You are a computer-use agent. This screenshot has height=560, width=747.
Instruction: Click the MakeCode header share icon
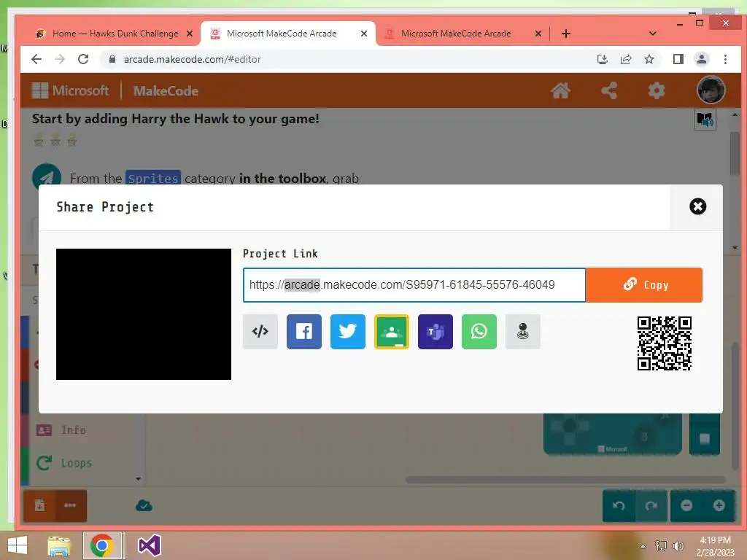(x=609, y=90)
